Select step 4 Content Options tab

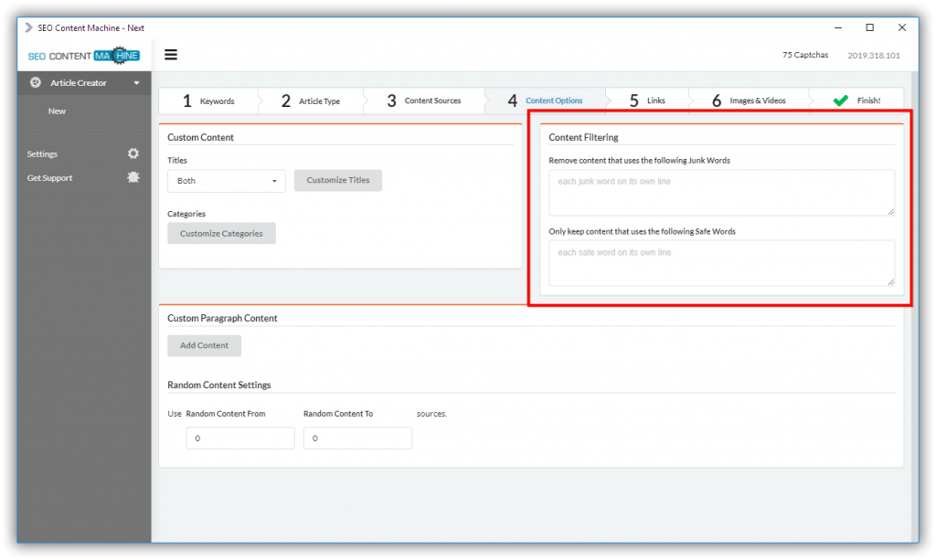coord(545,100)
